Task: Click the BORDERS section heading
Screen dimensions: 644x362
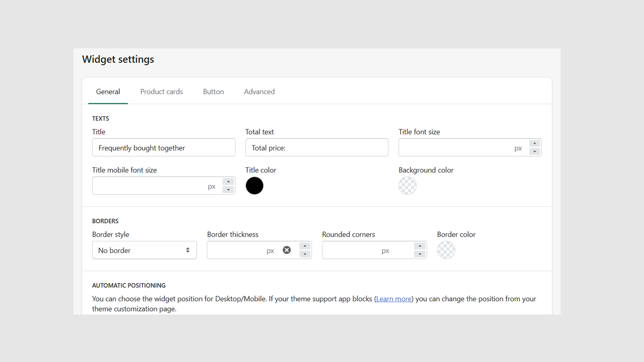Action: click(x=105, y=221)
